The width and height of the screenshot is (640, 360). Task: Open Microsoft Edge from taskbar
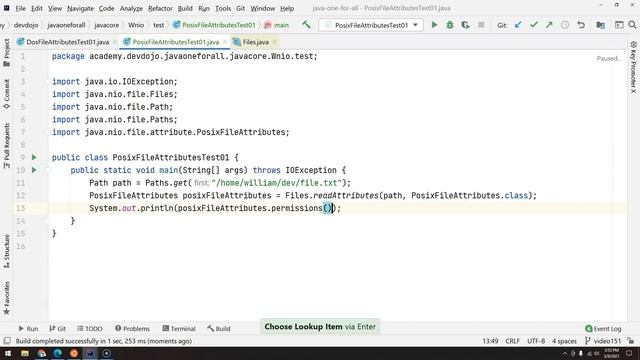[58, 353]
